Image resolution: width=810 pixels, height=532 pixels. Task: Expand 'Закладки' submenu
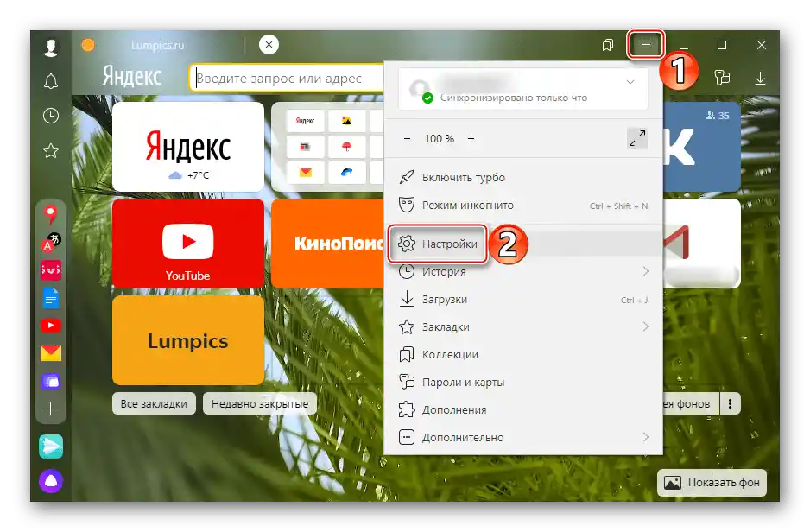pos(523,326)
